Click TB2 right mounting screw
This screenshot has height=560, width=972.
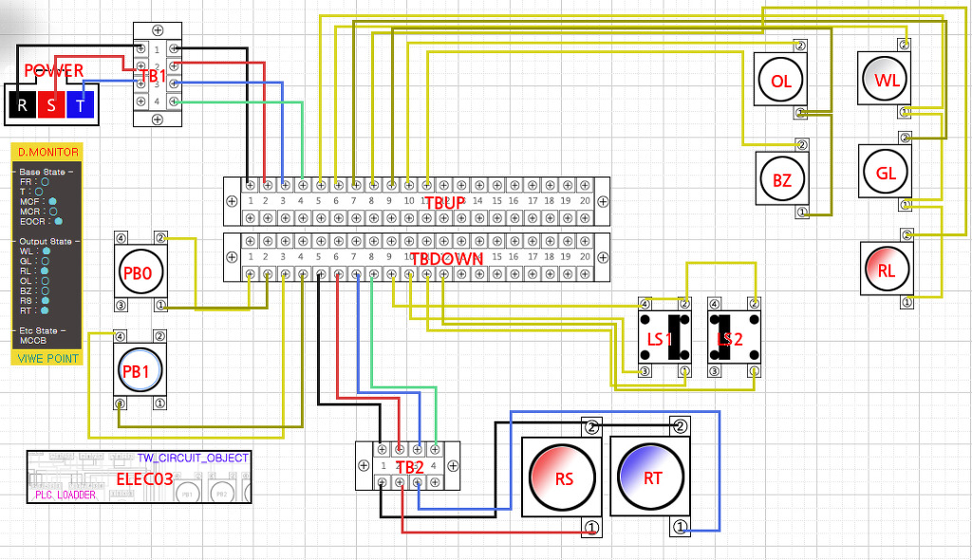pos(453,466)
